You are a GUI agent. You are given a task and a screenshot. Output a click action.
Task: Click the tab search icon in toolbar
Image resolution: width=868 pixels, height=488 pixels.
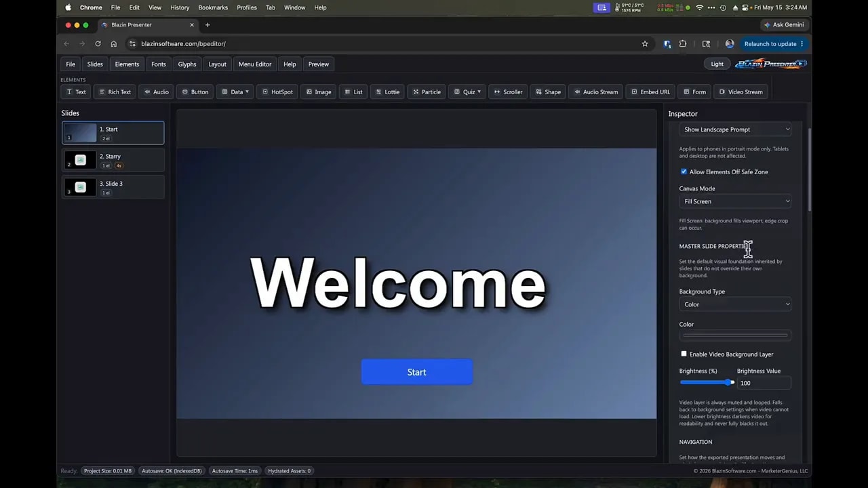pos(706,43)
